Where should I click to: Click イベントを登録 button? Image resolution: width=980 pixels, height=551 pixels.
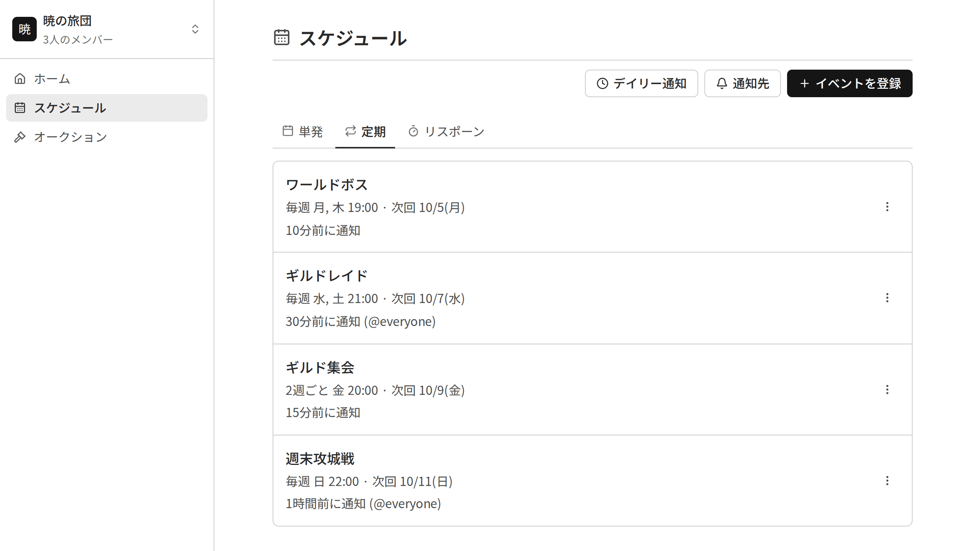click(x=849, y=83)
